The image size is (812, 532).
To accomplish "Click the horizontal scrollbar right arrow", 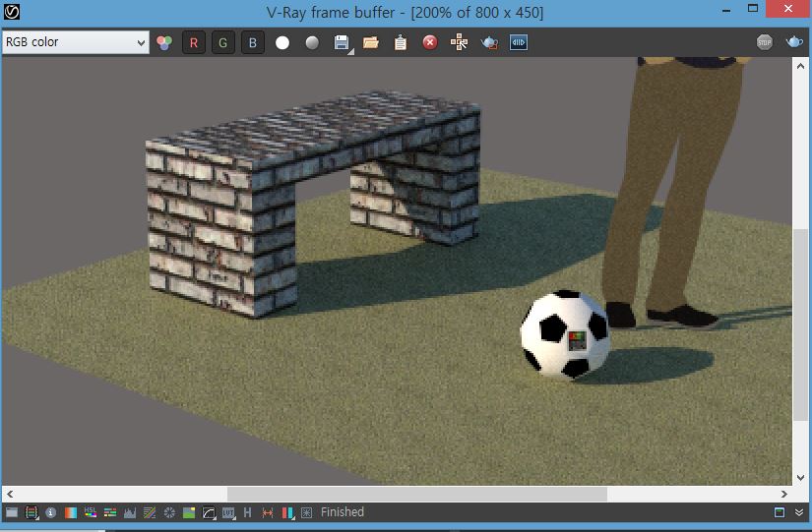I will pos(784,495).
